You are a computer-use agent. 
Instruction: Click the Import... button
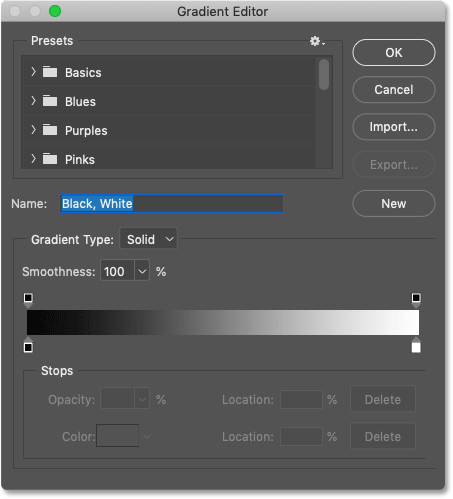[x=394, y=127]
